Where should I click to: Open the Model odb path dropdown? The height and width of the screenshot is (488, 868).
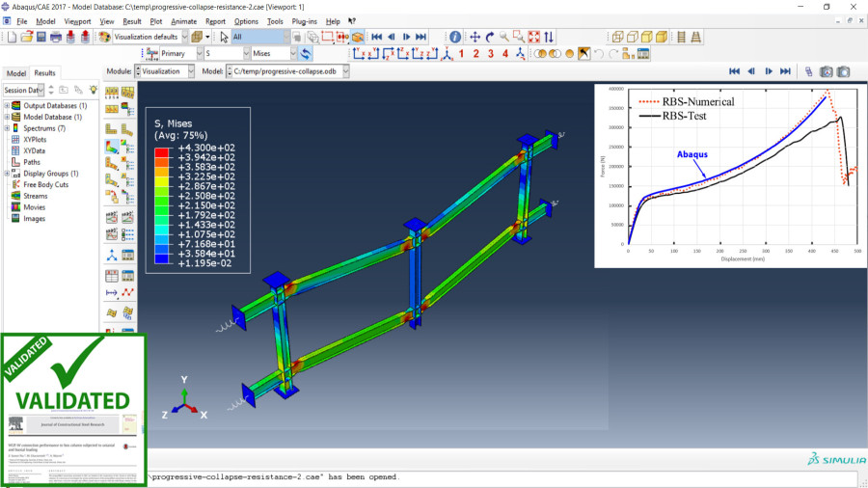coord(287,71)
